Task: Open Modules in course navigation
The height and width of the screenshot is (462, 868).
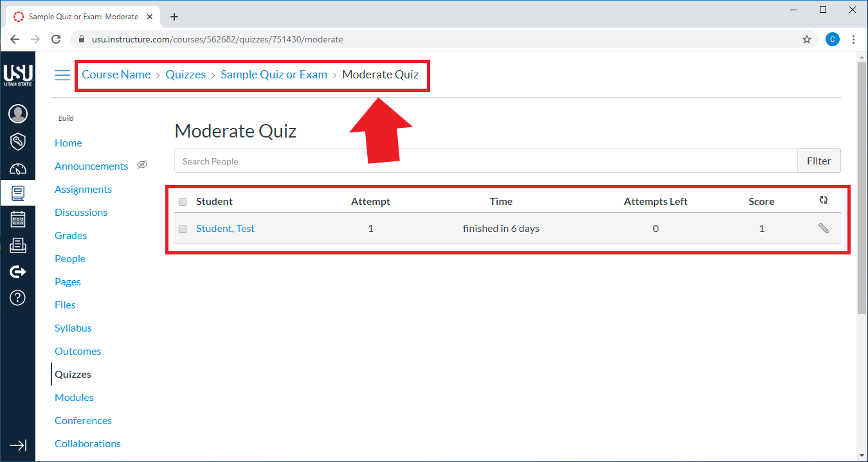Action: pyautogui.click(x=74, y=397)
